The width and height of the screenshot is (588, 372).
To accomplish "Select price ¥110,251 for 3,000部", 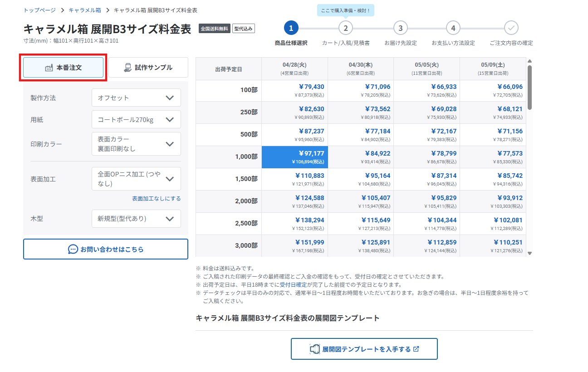I will [493, 246].
